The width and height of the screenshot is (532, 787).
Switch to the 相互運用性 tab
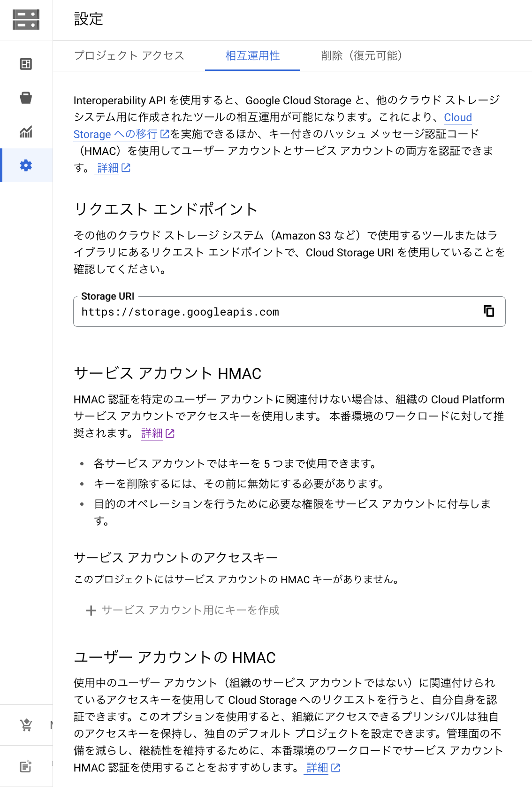click(x=252, y=56)
